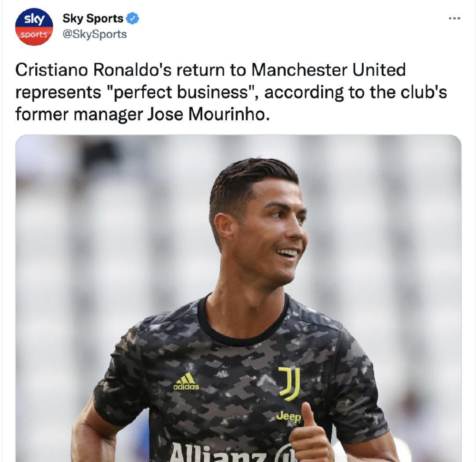
Task: Open the Sky Sports display name link
Action: tap(93, 19)
